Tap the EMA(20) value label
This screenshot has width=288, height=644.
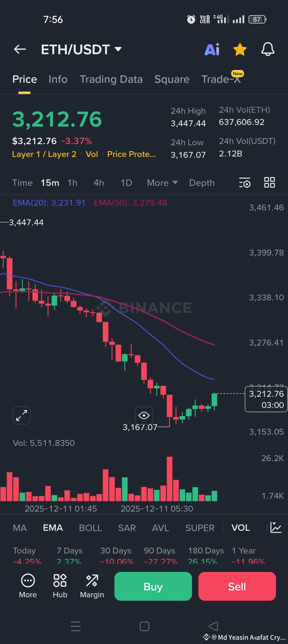click(49, 203)
